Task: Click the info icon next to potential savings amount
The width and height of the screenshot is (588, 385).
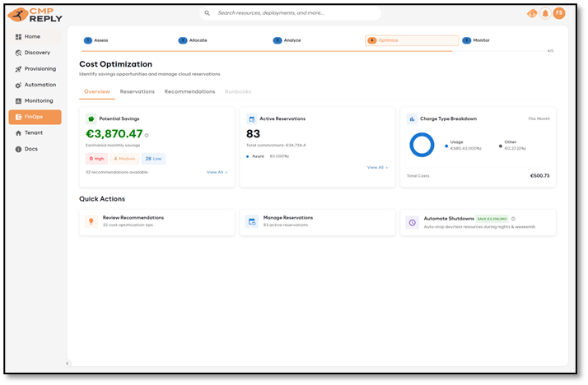Action: click(147, 135)
